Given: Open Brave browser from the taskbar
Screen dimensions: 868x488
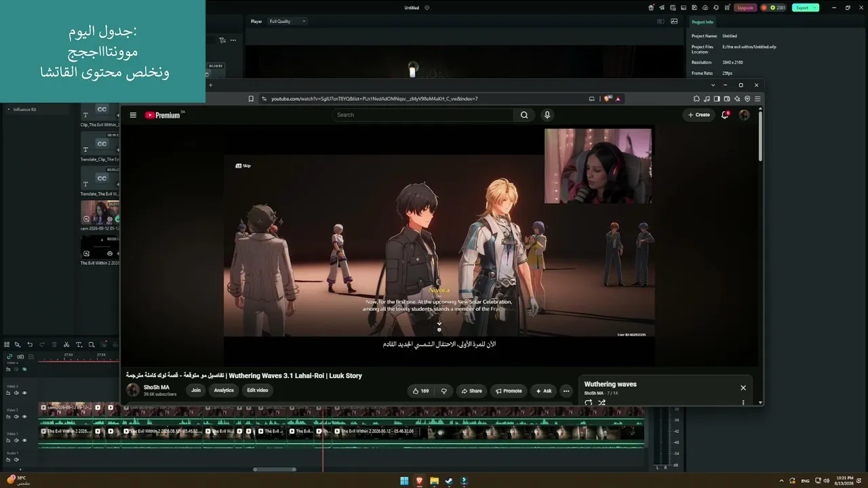Looking at the screenshot, I should click(419, 481).
